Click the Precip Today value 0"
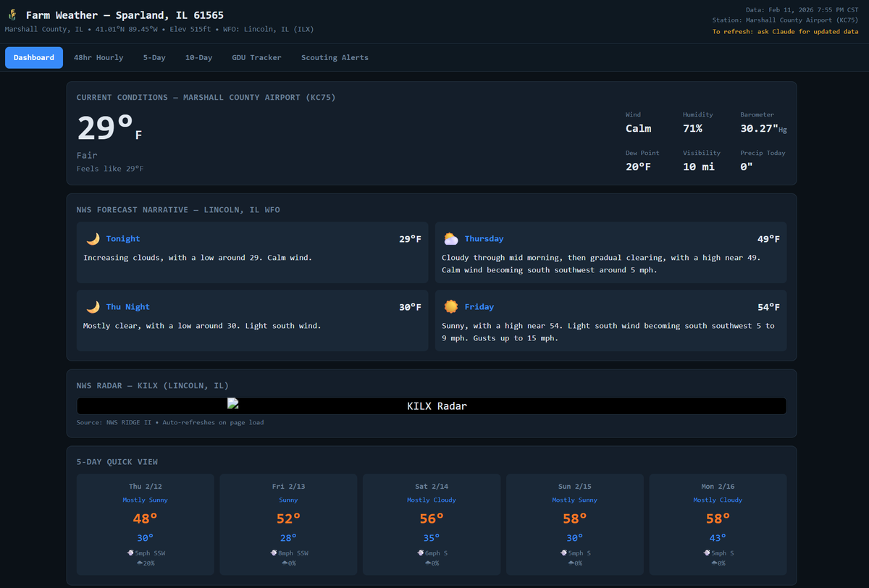 point(747,167)
